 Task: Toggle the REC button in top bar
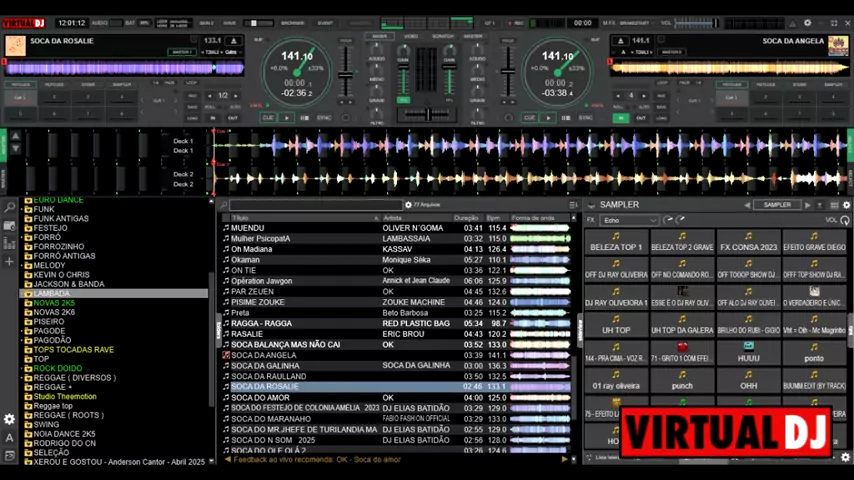(516, 23)
